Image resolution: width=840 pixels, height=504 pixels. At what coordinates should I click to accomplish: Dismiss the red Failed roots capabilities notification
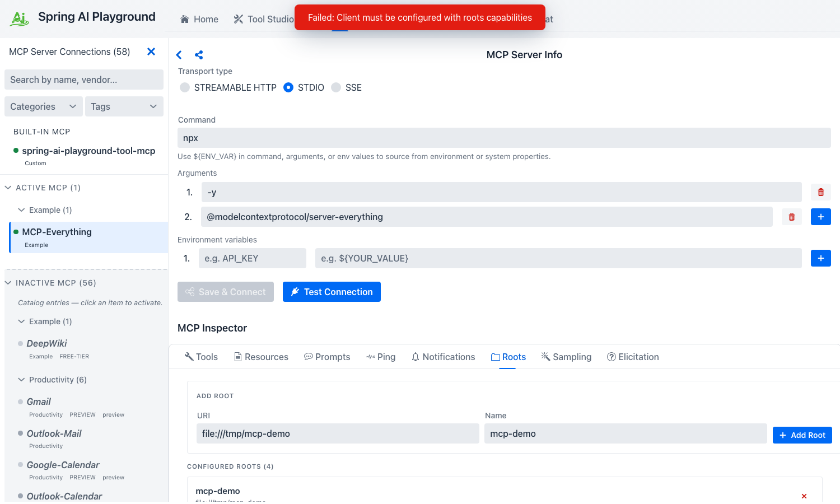tap(420, 17)
